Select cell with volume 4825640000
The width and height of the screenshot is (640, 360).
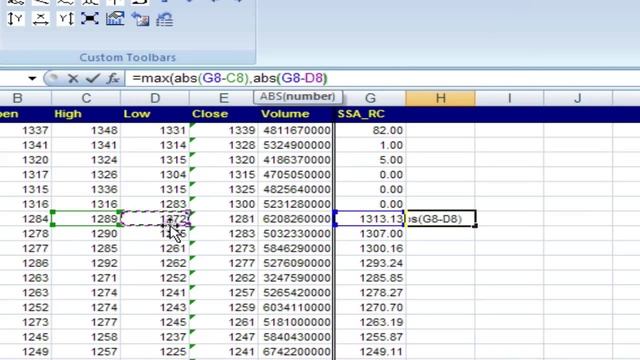click(x=296, y=189)
